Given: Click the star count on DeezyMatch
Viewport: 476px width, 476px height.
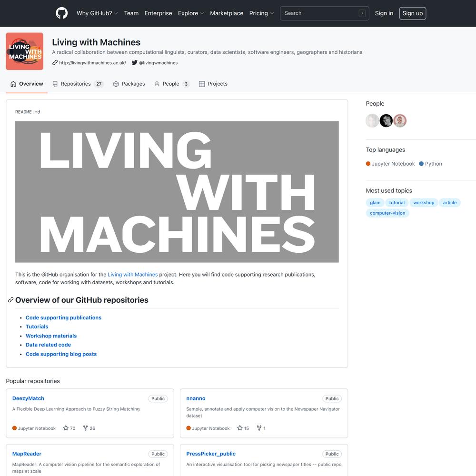Looking at the screenshot, I should [x=69, y=428].
